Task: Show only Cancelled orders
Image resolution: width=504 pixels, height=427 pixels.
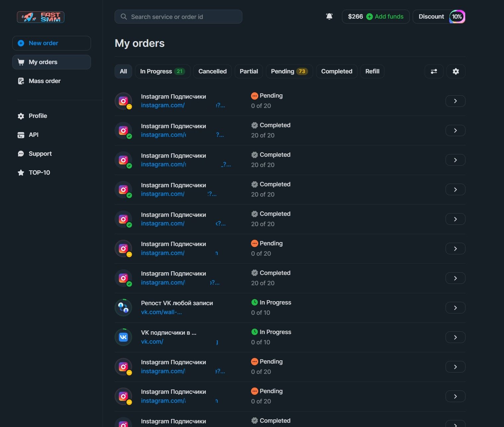Action: point(212,71)
